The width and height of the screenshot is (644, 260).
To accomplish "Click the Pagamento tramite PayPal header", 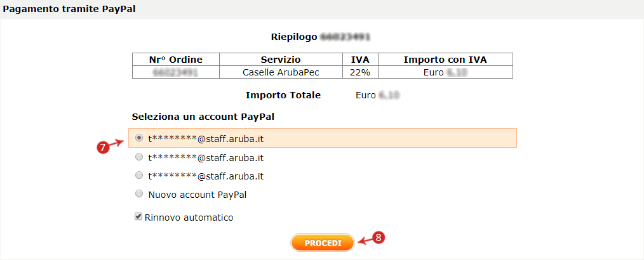I will pyautogui.click(x=69, y=9).
